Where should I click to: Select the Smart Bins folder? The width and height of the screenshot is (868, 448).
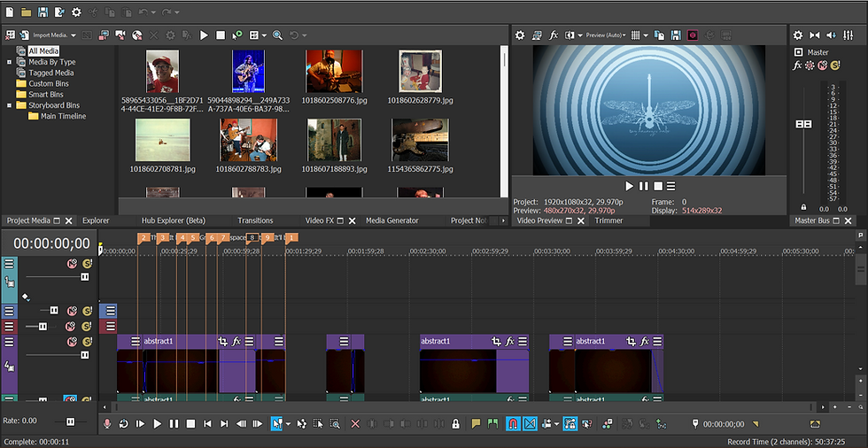point(40,94)
